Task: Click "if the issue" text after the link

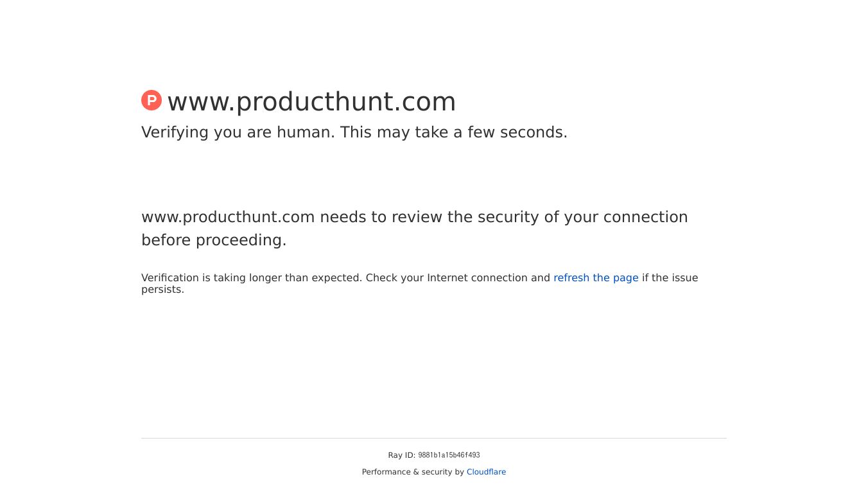Action: [670, 278]
